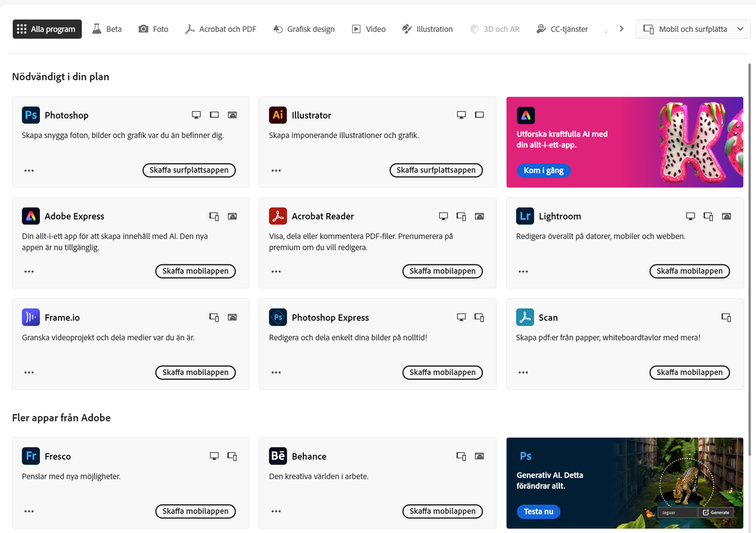This screenshot has height=533, width=756.
Task: Get the Lightroom mobile app
Action: point(689,271)
